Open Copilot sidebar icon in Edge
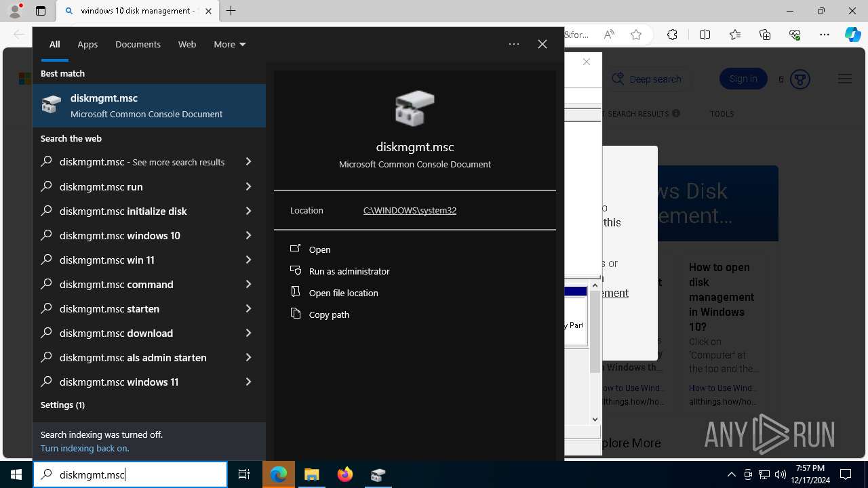 pyautogui.click(x=853, y=35)
